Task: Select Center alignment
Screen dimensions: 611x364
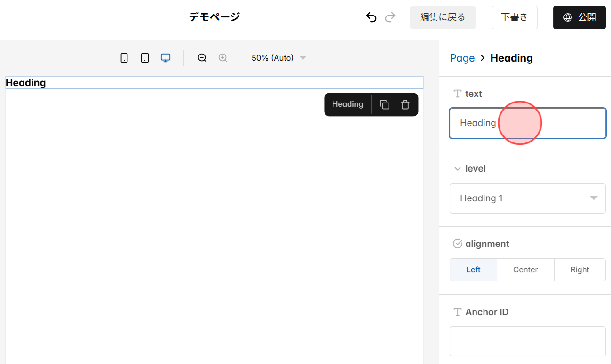Action: click(525, 269)
